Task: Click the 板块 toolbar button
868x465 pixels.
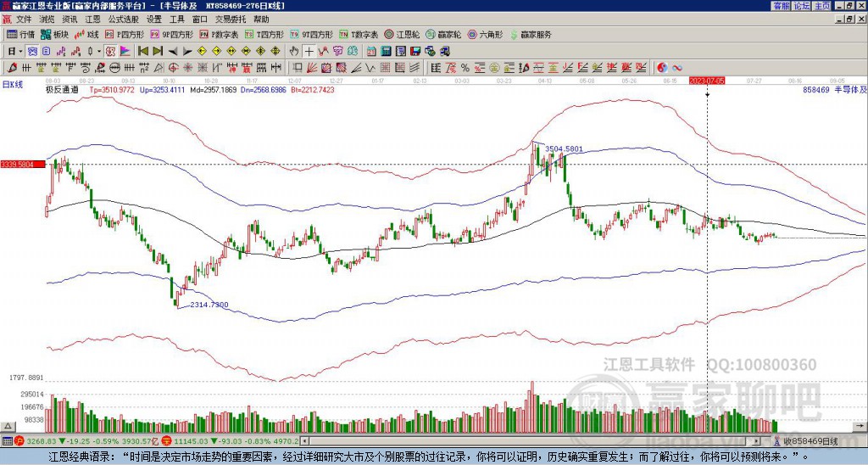Action: [54, 34]
